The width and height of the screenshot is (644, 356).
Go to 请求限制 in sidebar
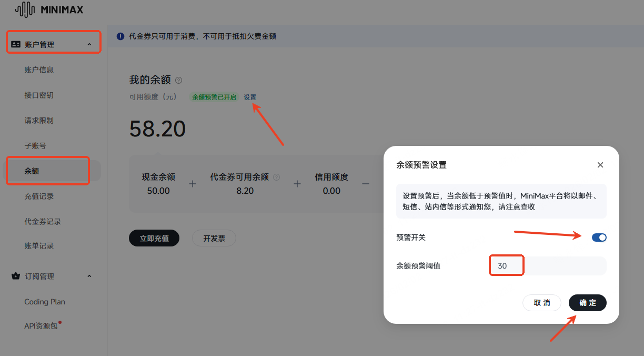click(x=39, y=121)
